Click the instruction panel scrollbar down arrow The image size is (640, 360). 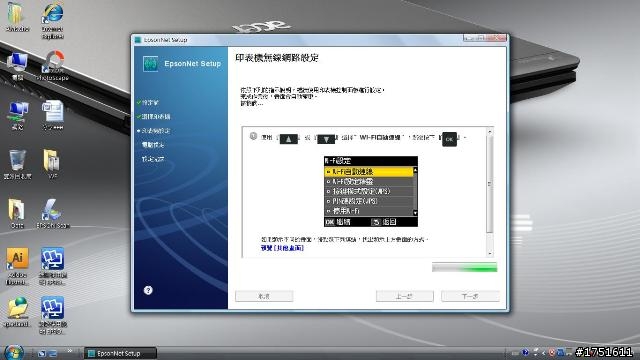pyautogui.click(x=490, y=253)
